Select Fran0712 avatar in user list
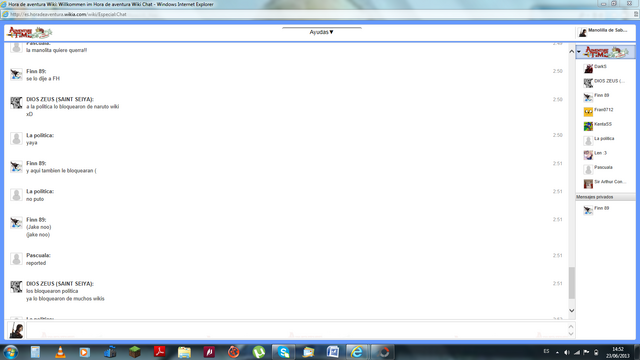 coord(588,111)
